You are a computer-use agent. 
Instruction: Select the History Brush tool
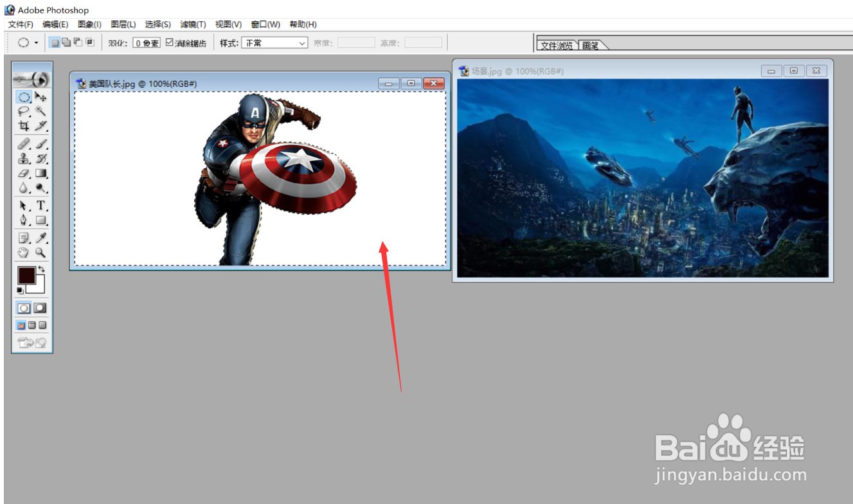[40, 159]
